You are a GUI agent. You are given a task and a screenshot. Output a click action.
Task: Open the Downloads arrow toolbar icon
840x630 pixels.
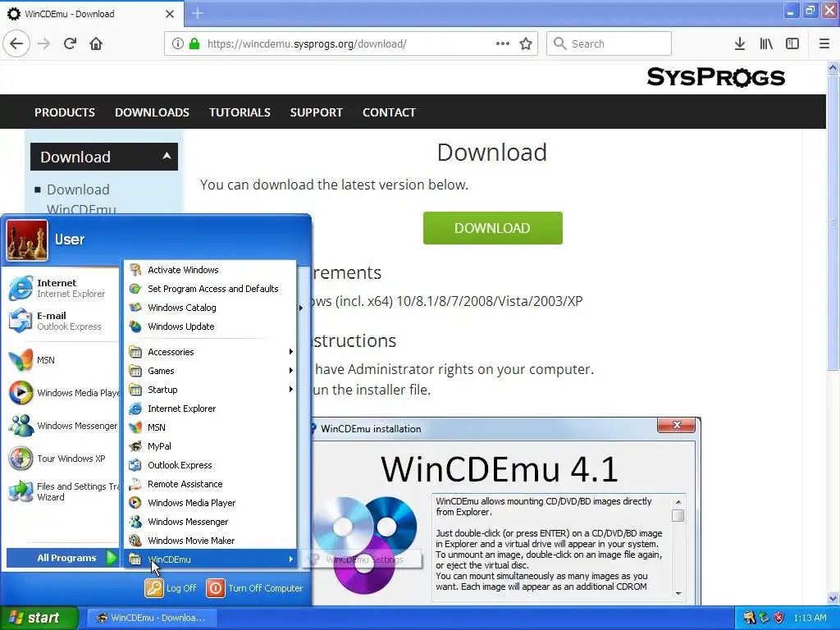(740, 43)
